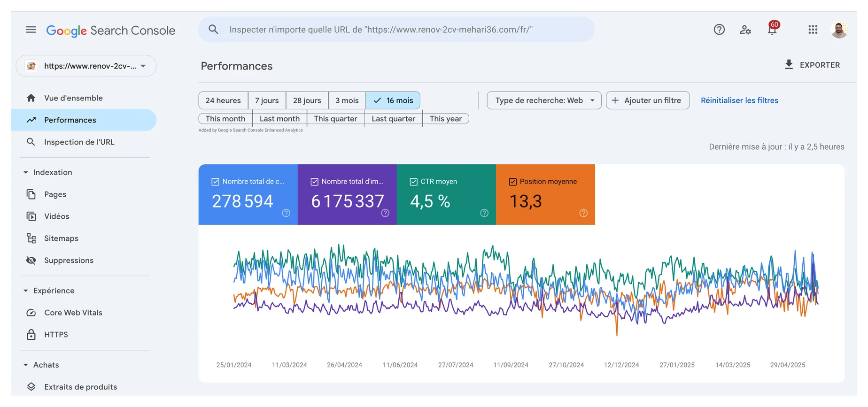
Task: Open the property selector dropdown
Action: [x=86, y=66]
